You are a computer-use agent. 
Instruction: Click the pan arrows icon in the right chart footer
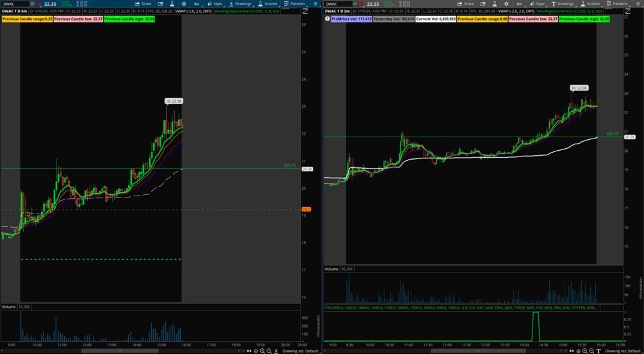[x=572, y=351]
